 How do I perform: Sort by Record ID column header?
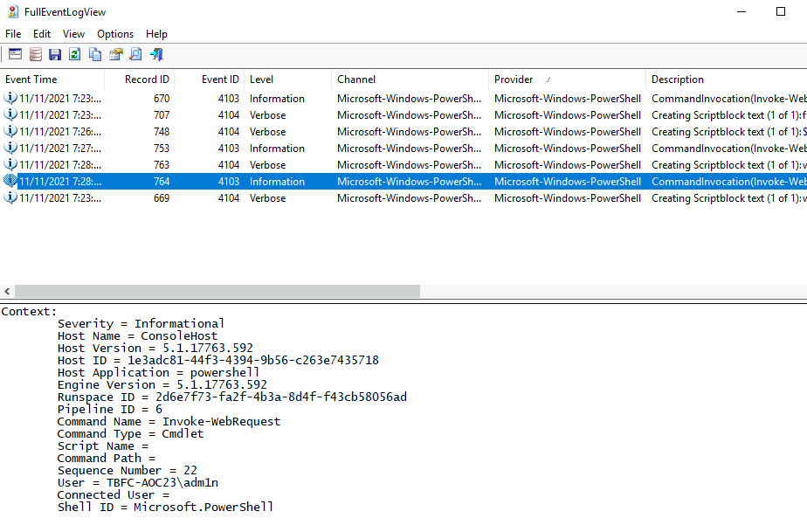tap(141, 79)
